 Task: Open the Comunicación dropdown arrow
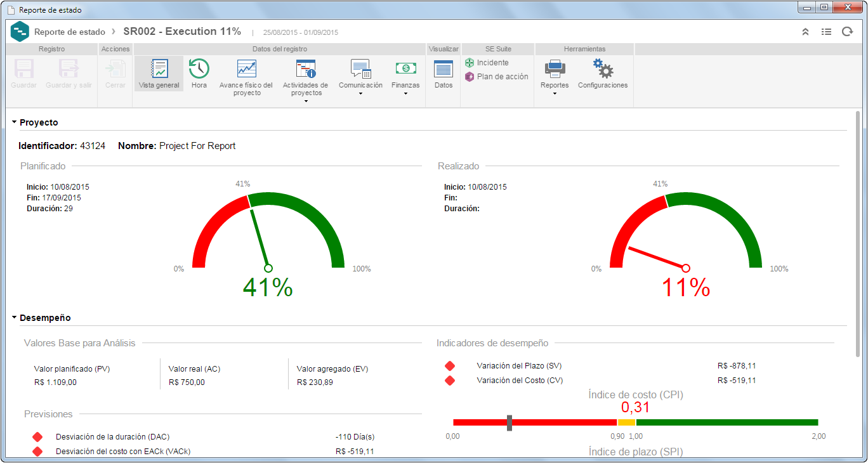click(x=360, y=94)
